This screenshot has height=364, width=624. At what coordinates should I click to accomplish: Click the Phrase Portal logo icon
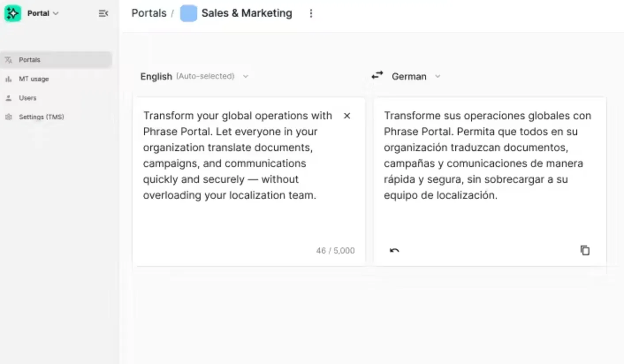point(13,13)
